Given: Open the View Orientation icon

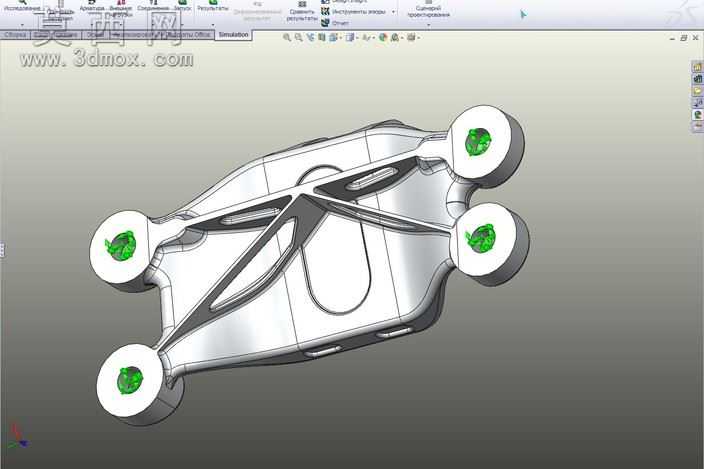Looking at the screenshot, I should click(x=334, y=38).
